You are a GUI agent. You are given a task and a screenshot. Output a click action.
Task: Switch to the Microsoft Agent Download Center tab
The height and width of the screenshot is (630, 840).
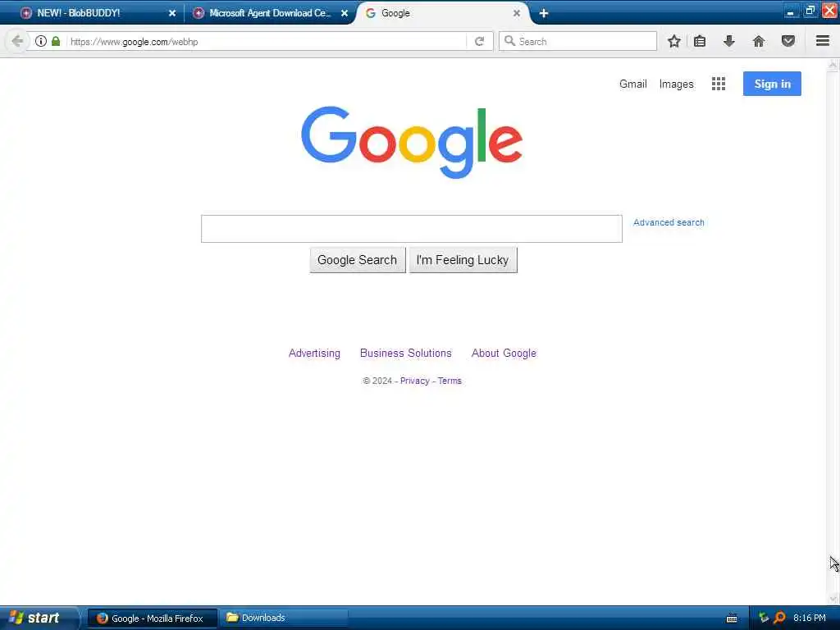[270, 13]
